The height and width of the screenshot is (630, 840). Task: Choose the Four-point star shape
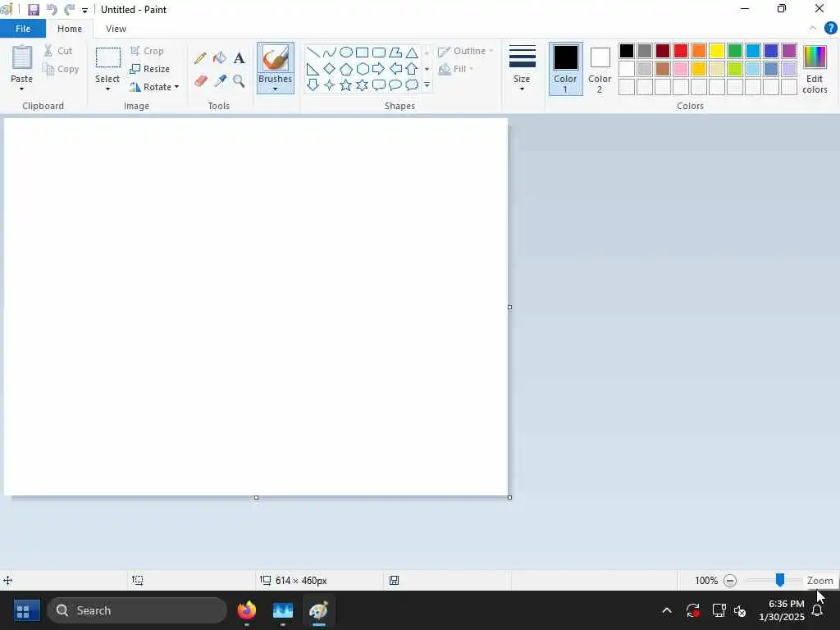click(x=330, y=85)
